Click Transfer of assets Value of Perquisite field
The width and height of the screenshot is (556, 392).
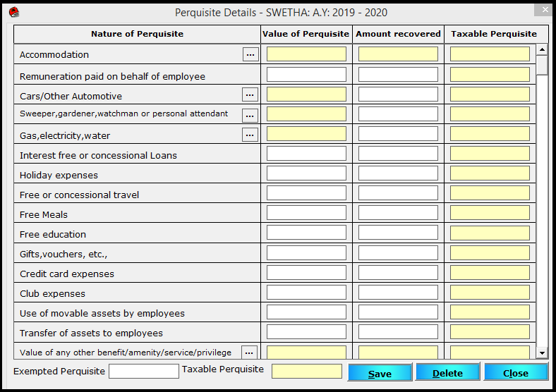(306, 332)
